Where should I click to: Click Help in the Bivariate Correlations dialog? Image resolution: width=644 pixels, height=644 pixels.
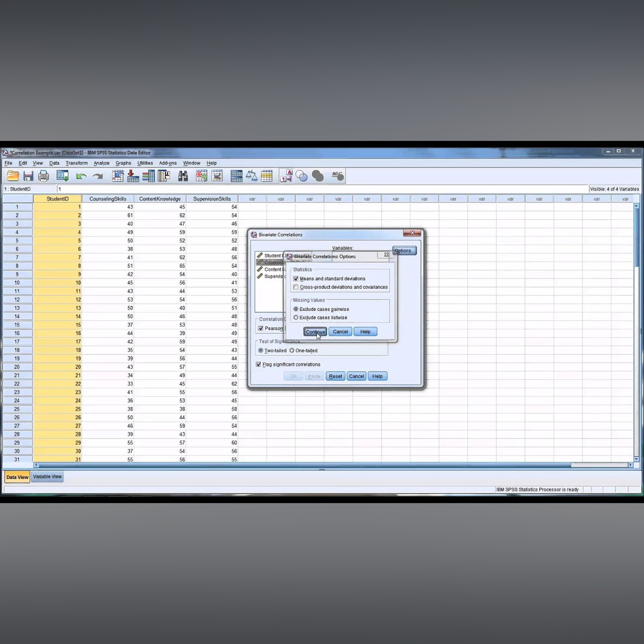click(377, 376)
